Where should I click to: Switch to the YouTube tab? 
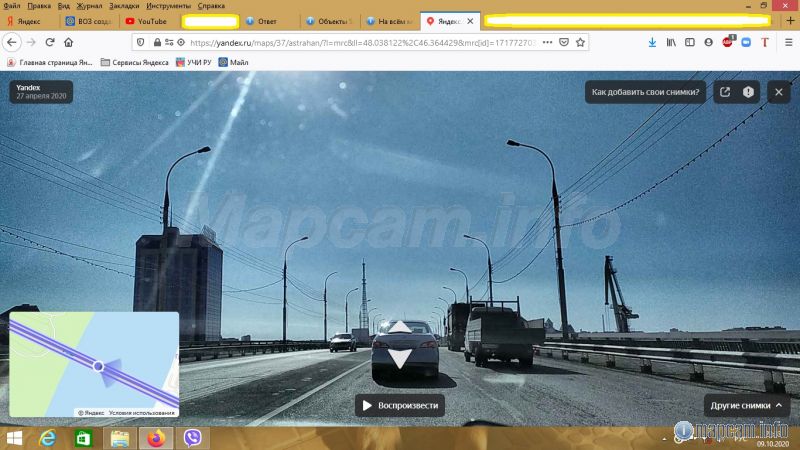coord(146,20)
